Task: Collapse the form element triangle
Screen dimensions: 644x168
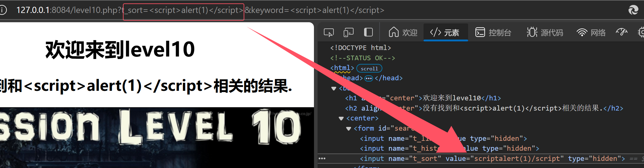Action: pyautogui.click(x=349, y=129)
